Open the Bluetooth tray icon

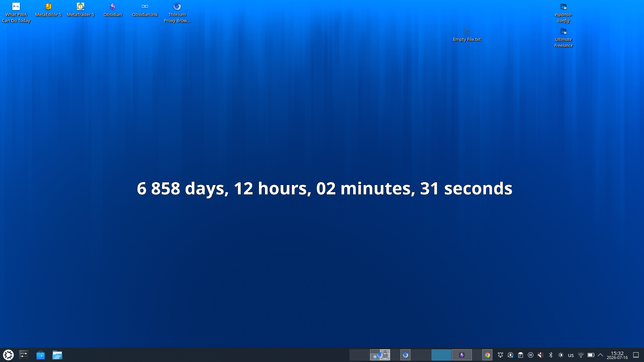coord(551,355)
